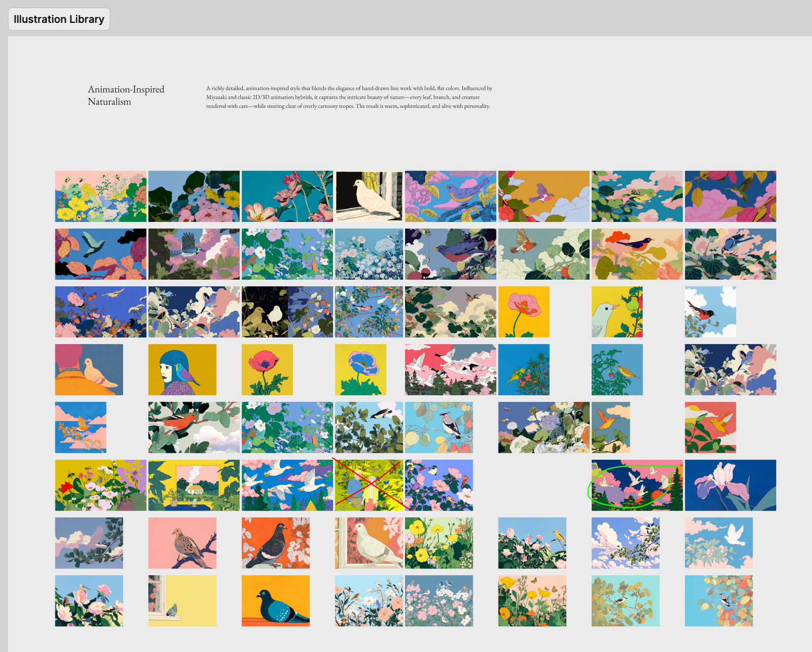Select the bird on mint background autumn leaves
Screen dimensions: 812x652
pos(625,601)
